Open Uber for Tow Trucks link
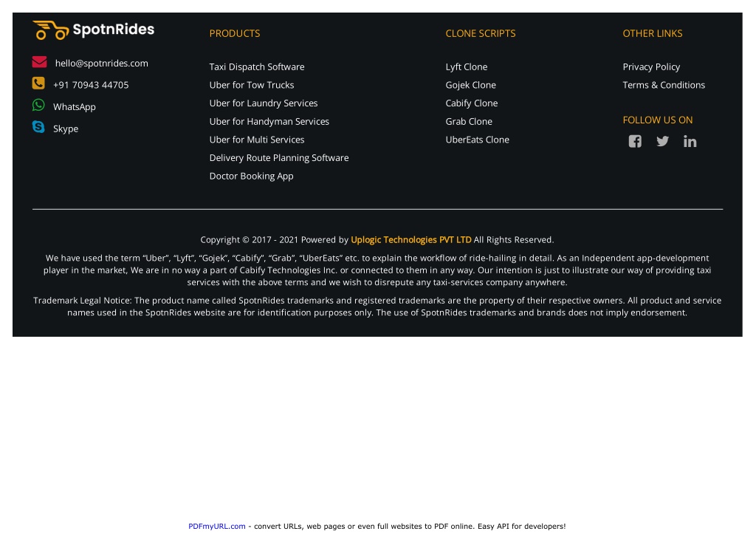Screen dimensions: 756x534 (252, 85)
